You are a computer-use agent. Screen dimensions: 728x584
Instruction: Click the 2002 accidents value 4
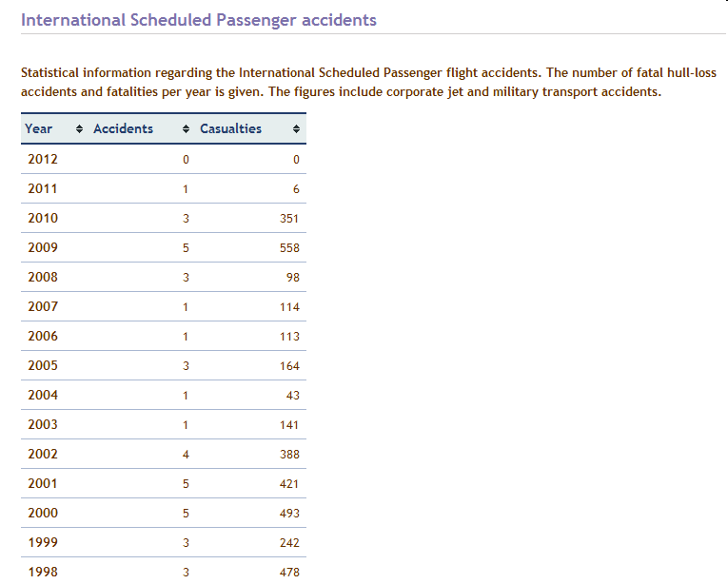(x=186, y=455)
